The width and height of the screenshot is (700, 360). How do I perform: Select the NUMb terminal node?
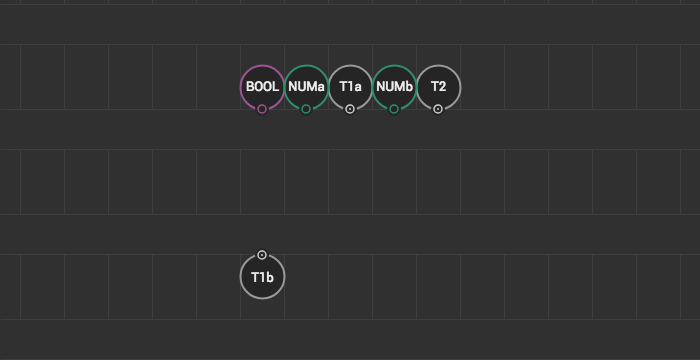(394, 87)
